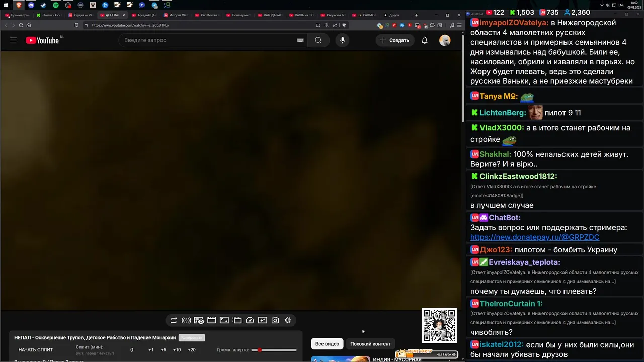Select the Похожий контент filter chip

coord(371,344)
